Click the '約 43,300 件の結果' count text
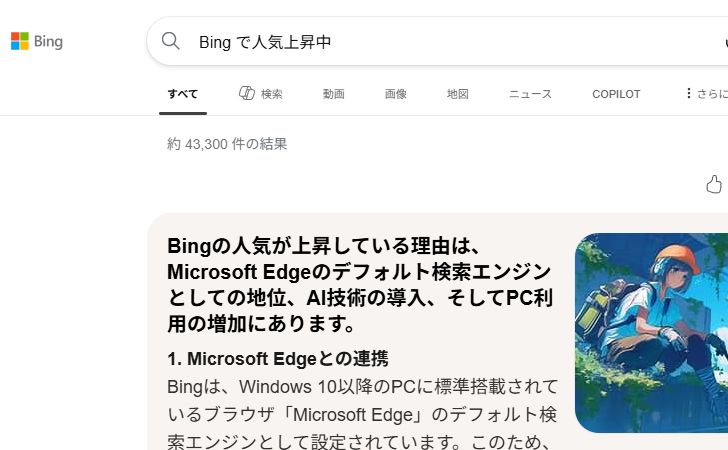728x450 pixels. [227, 144]
